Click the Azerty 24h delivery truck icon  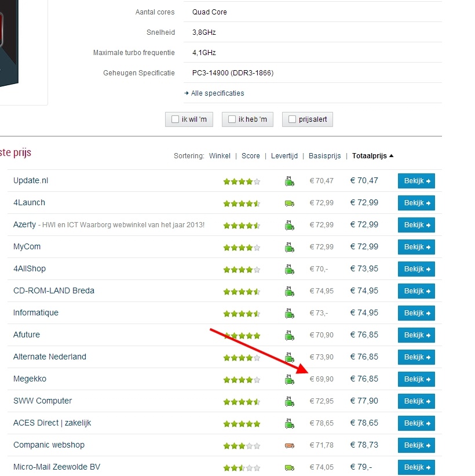pyautogui.click(x=290, y=226)
